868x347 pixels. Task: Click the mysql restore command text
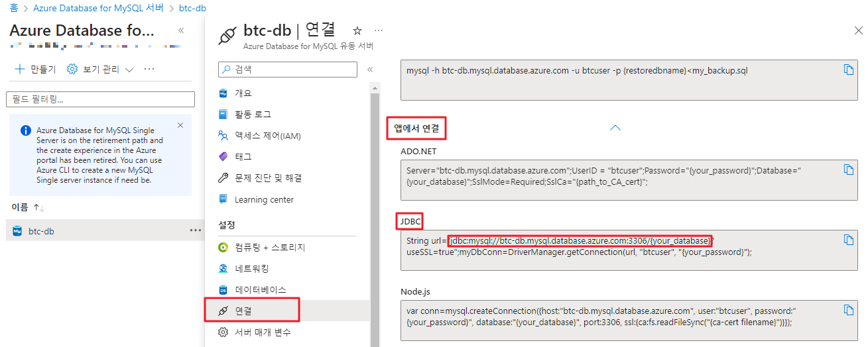[x=577, y=70]
